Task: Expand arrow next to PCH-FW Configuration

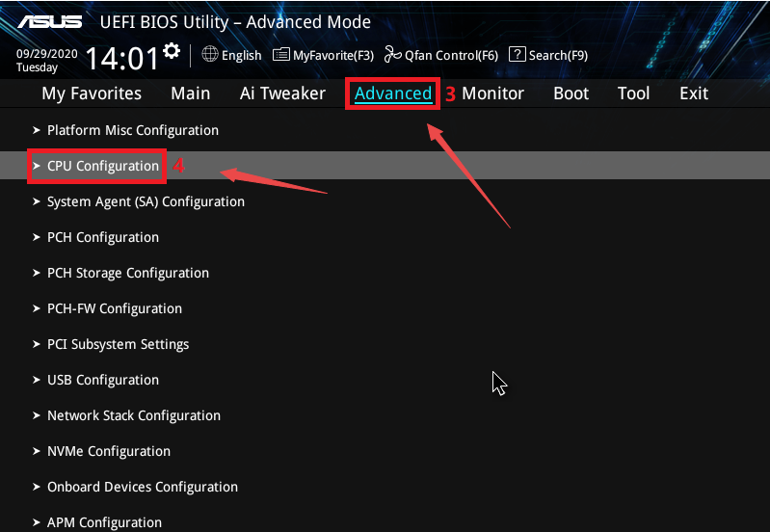Action: pyautogui.click(x=37, y=308)
